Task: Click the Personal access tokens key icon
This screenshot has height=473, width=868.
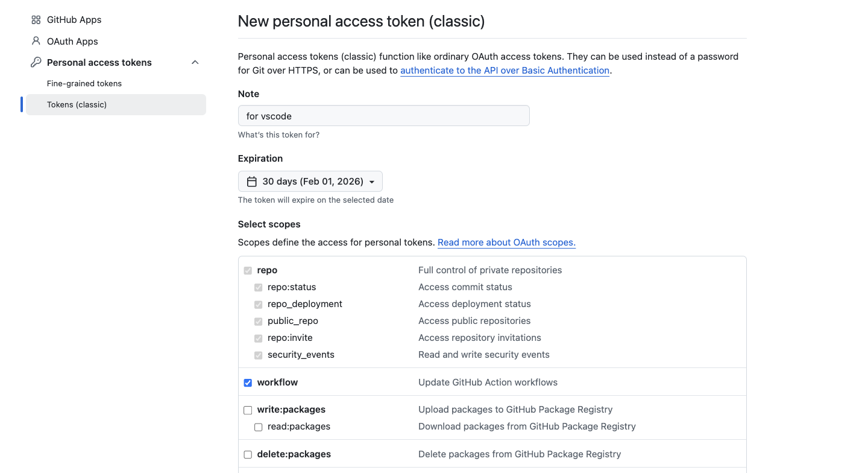Action: coord(36,63)
